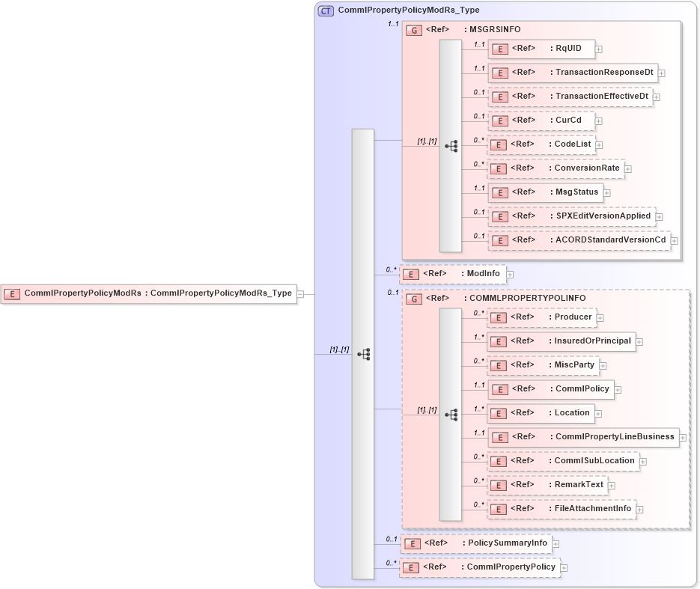The height and width of the screenshot is (589, 700).
Task: Select the G group icon of MSGRSINFO
Action: [x=414, y=30]
